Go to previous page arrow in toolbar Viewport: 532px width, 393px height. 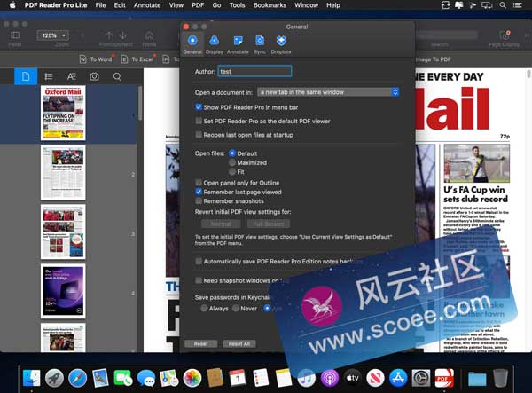click(109, 35)
